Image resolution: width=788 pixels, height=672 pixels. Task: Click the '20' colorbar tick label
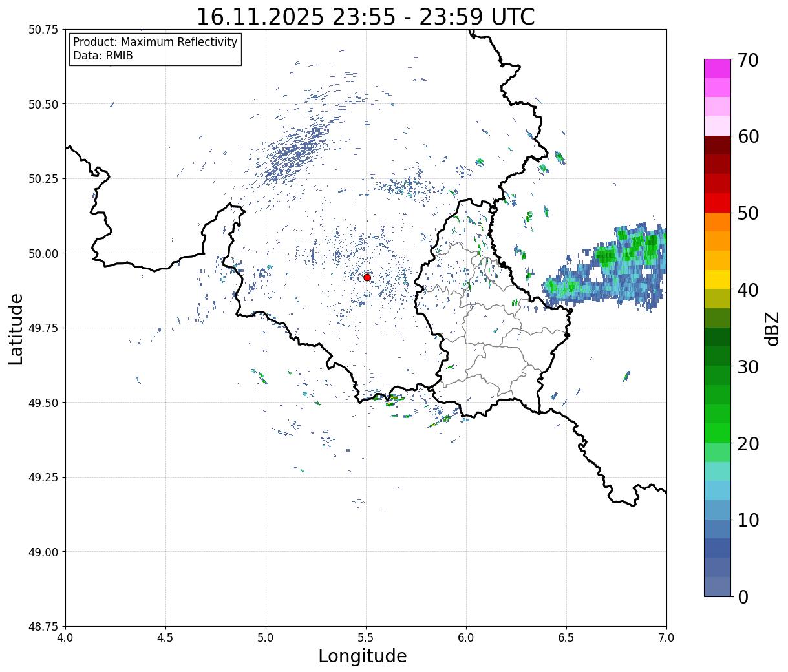(x=747, y=443)
